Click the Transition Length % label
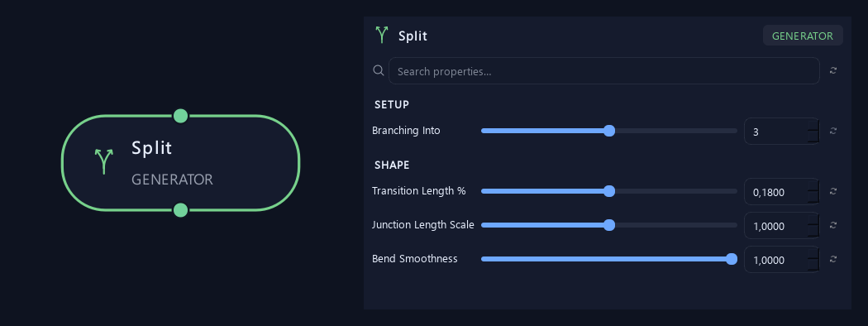Image resolution: width=868 pixels, height=326 pixels. coord(419,191)
